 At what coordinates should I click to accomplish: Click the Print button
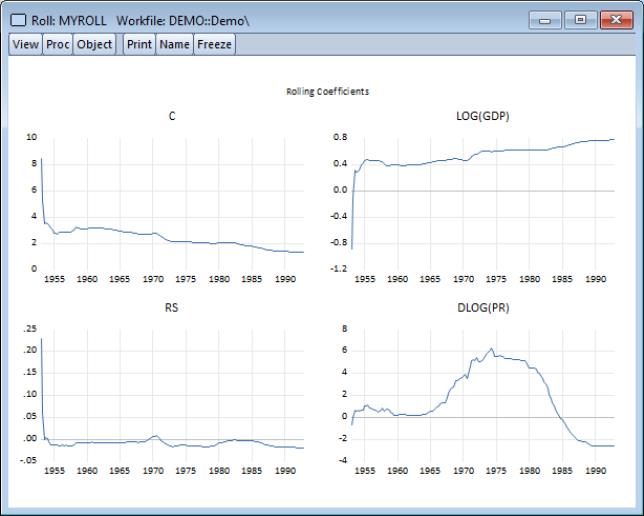click(x=139, y=44)
